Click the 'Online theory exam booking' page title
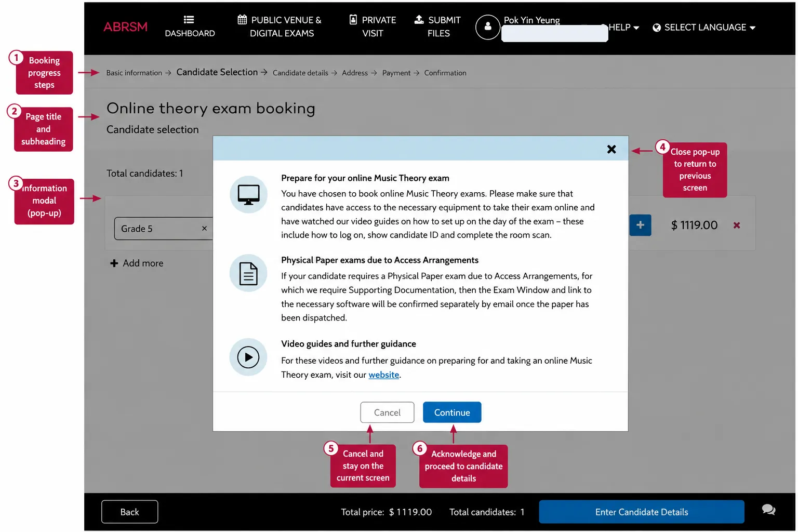798x532 pixels. point(211,108)
